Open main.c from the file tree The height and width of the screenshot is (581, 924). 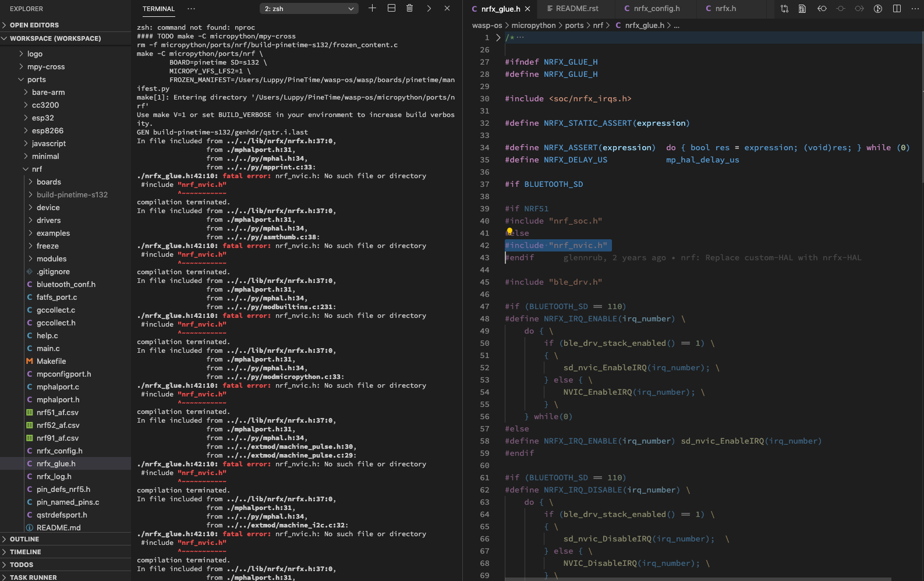click(x=48, y=348)
